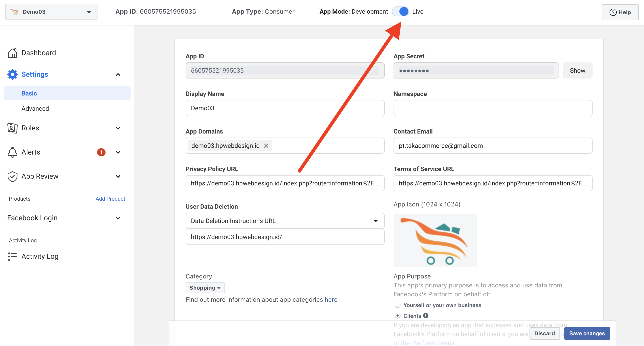The width and height of the screenshot is (644, 346).
Task: Open the Data Deletion Instructions URL dropdown
Action: 285,221
